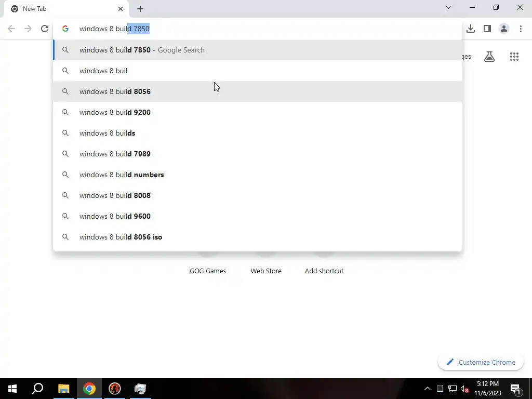
Task: Open the Chrome three-dot menu
Action: (x=521, y=29)
